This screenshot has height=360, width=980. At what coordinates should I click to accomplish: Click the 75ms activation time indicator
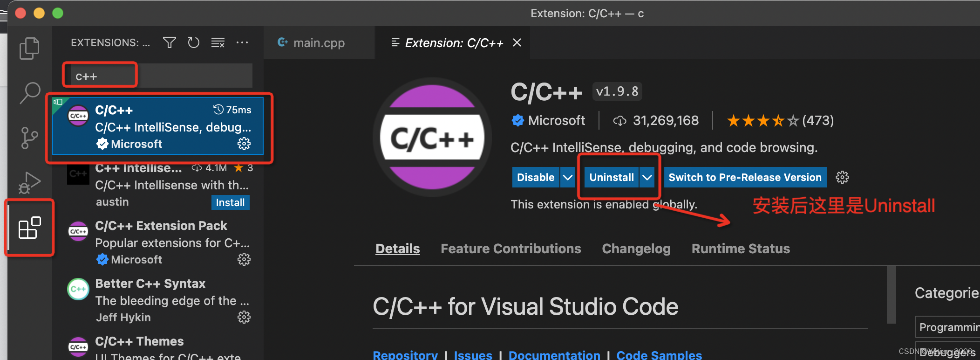click(232, 110)
